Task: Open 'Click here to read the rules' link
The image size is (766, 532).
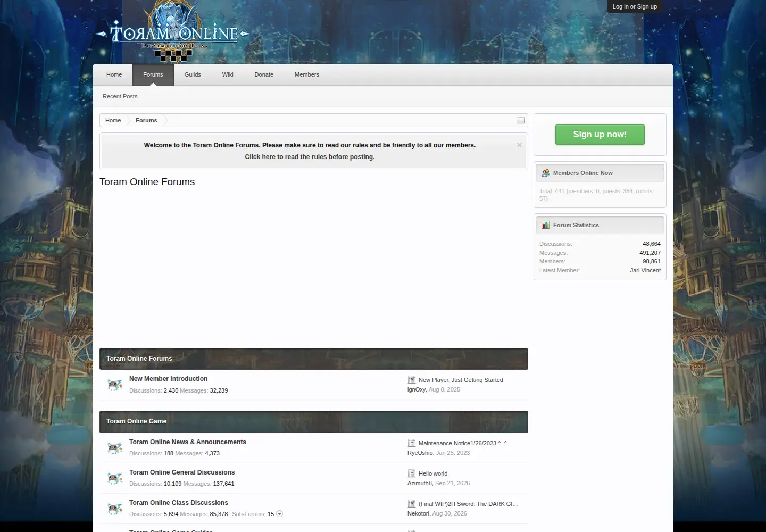Action: (310, 157)
